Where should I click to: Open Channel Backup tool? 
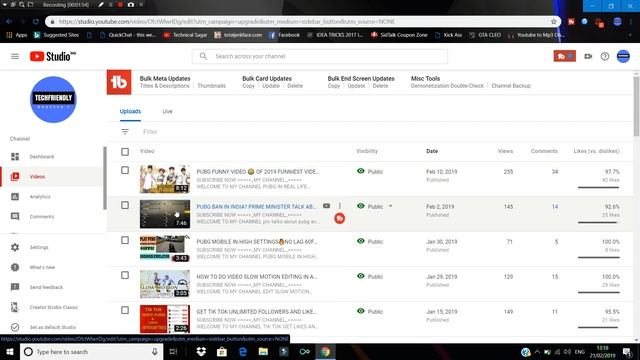511,86
